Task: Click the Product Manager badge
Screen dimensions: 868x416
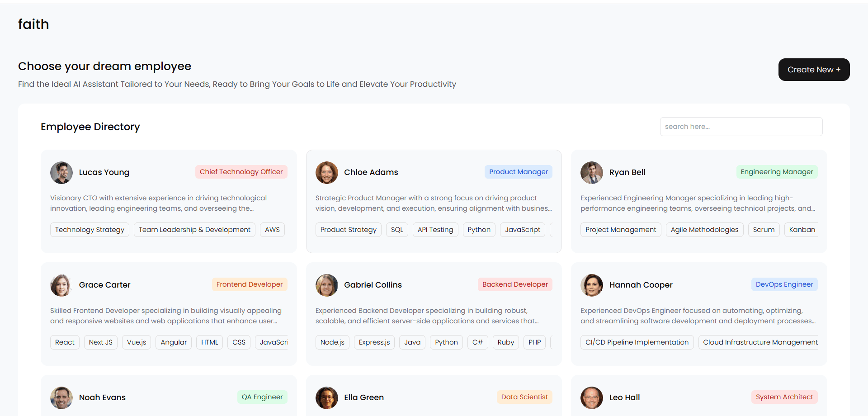Action: coord(519,172)
